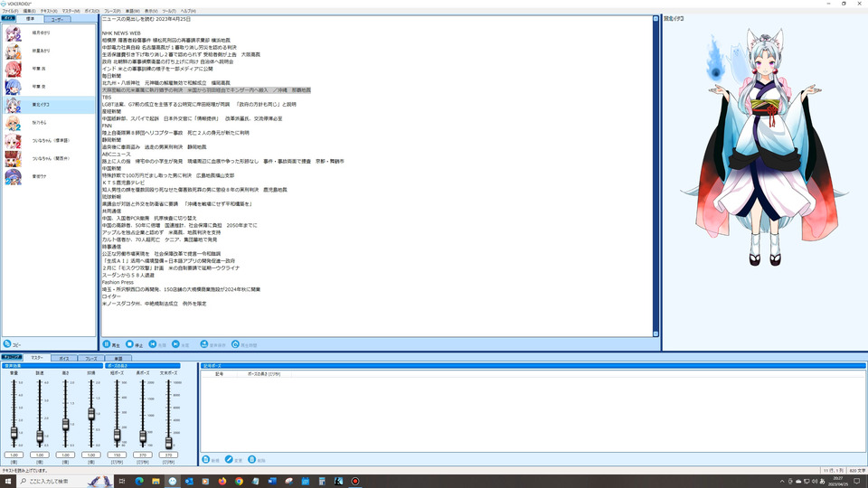This screenshot has height=488, width=868.
Task: Click the text editor scroll-down arrow
Action: click(x=656, y=333)
